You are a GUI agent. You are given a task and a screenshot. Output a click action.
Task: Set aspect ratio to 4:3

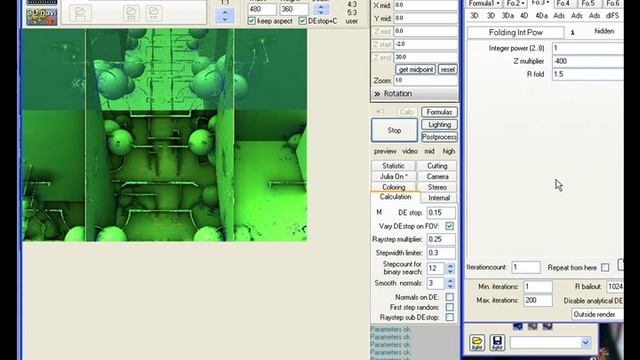(x=352, y=4)
